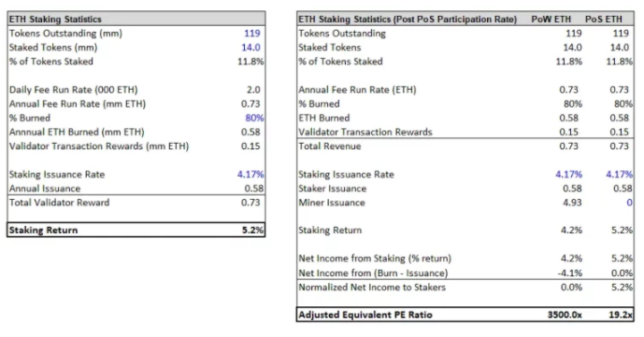Click the Staked Tokens (mm) value 14.0

[250, 48]
